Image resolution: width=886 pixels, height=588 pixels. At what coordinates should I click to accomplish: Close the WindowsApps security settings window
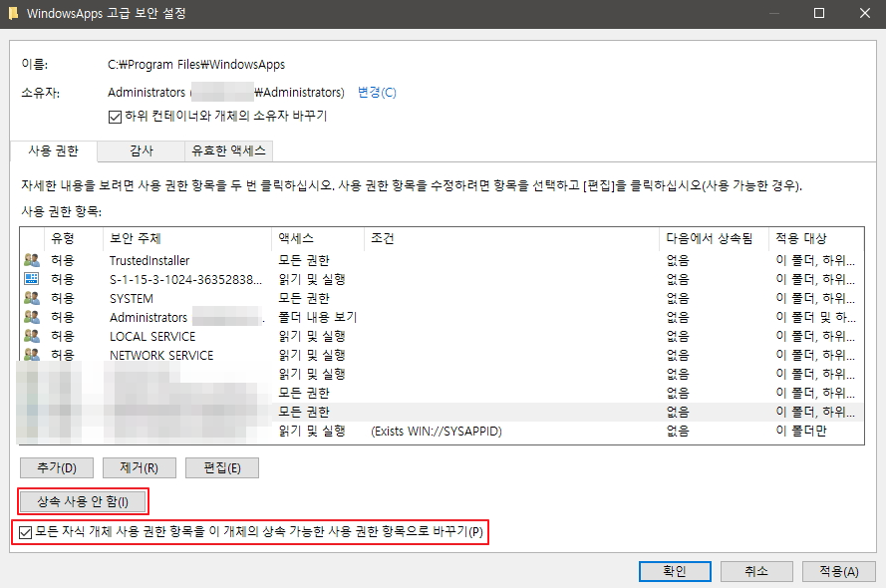point(864,13)
